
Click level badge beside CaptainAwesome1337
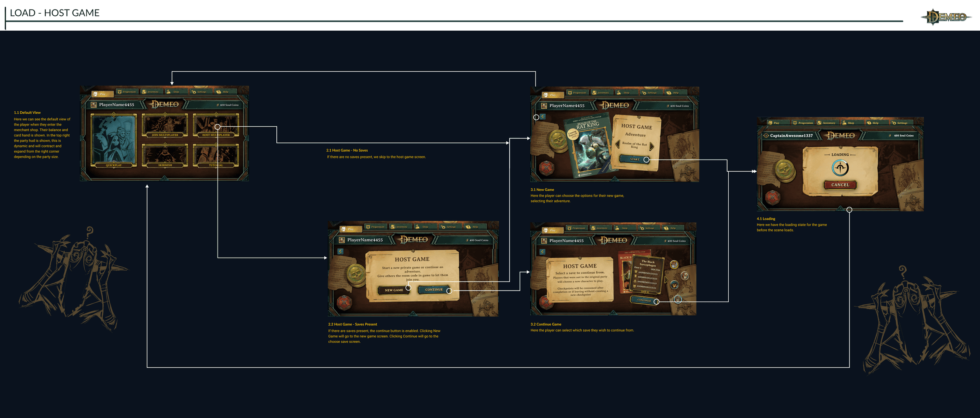point(766,136)
